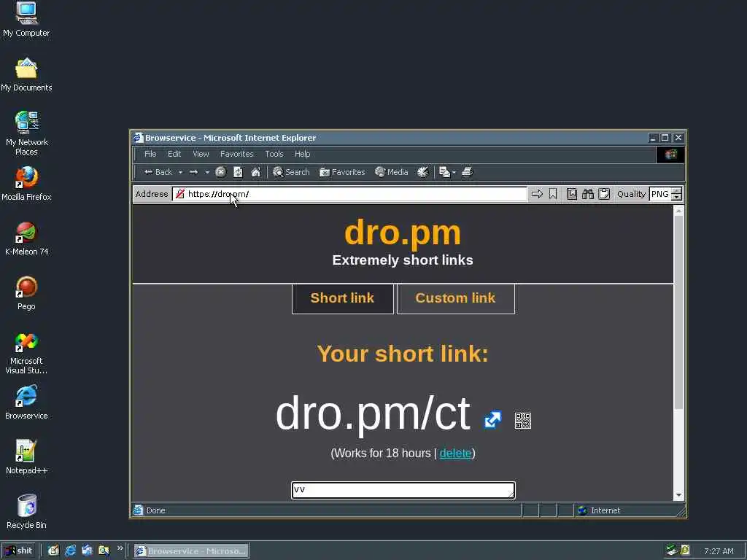Open the Search pane from the toolbar
The image size is (747, 560).
[x=291, y=172]
